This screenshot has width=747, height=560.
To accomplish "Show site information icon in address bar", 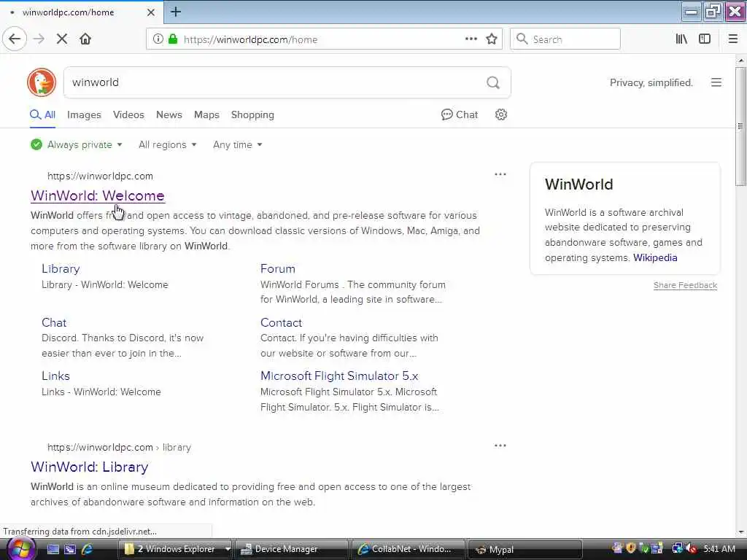I will [158, 39].
